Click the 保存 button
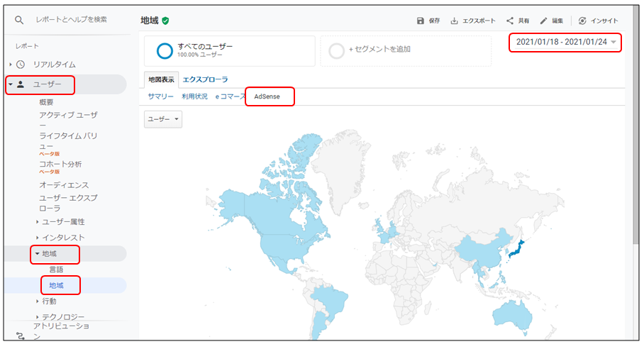 point(428,21)
